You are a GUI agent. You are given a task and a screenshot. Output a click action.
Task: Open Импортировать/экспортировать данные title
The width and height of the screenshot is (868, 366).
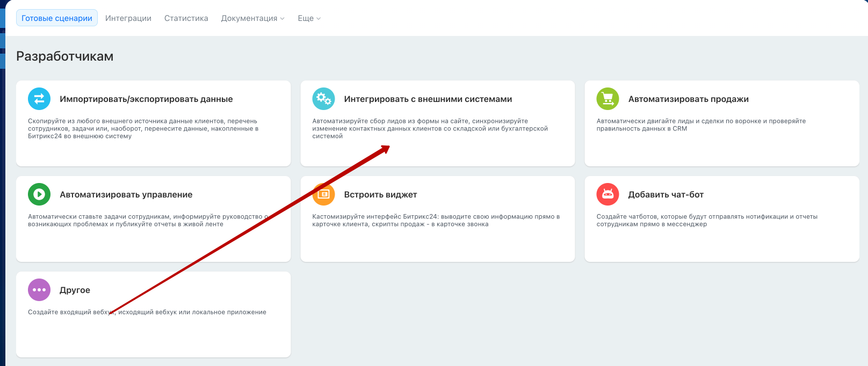(x=146, y=99)
